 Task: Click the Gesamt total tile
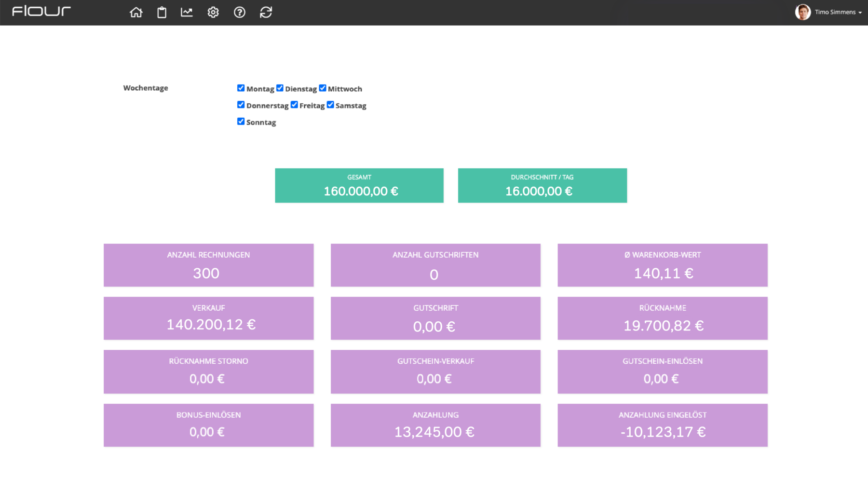click(359, 185)
